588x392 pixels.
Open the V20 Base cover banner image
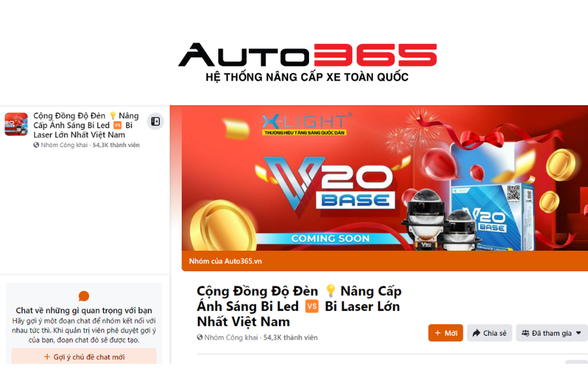pyautogui.click(x=385, y=178)
